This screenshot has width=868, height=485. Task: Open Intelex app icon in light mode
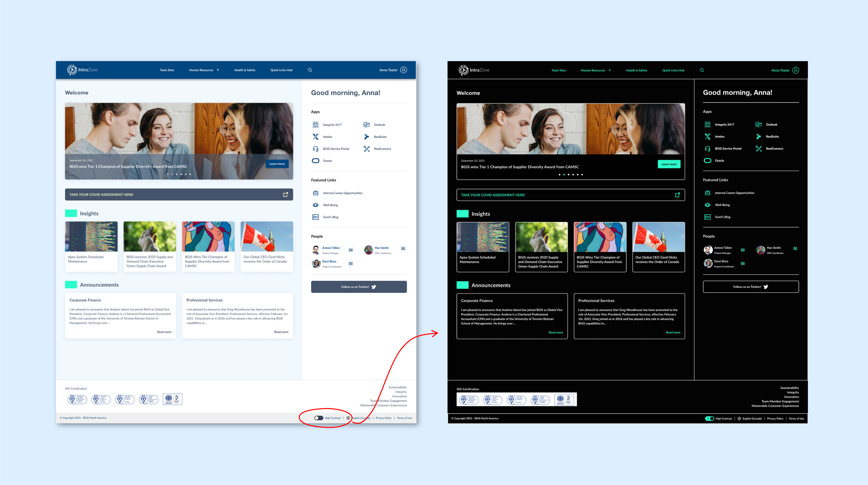[x=315, y=137]
